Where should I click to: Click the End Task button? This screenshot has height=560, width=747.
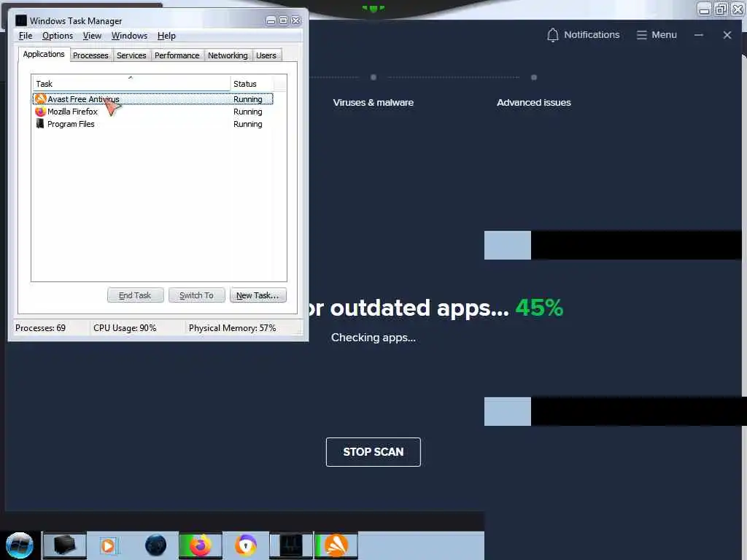coord(135,295)
